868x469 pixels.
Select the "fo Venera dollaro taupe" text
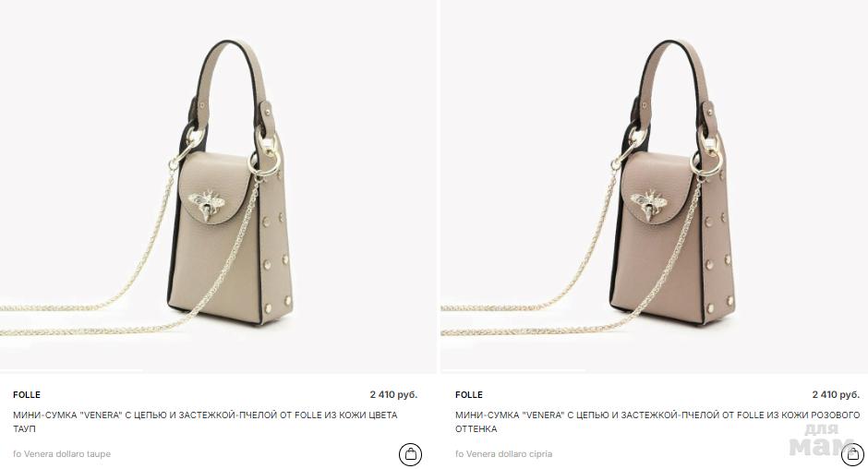click(x=62, y=454)
